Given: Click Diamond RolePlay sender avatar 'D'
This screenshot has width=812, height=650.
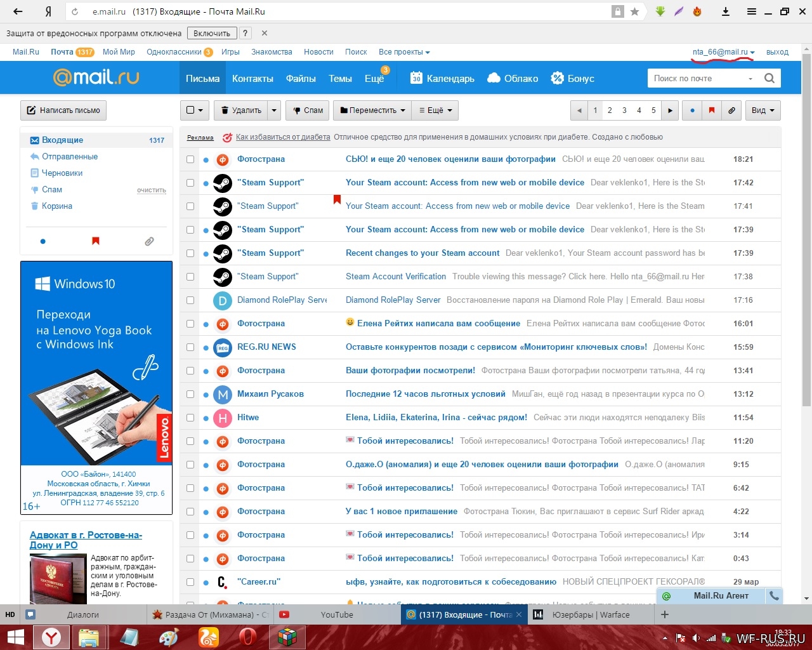Looking at the screenshot, I should [222, 300].
